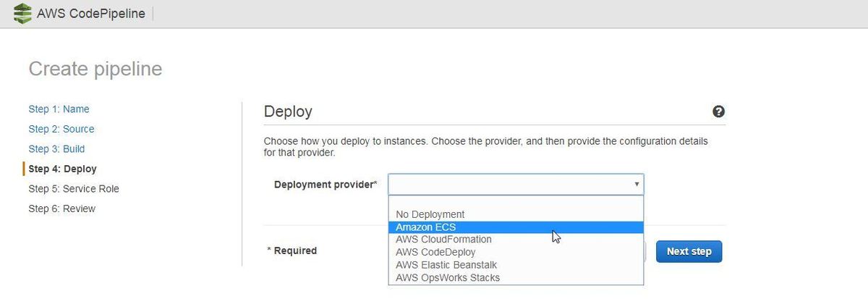
Task: Click the Next step button
Action: coord(689,251)
